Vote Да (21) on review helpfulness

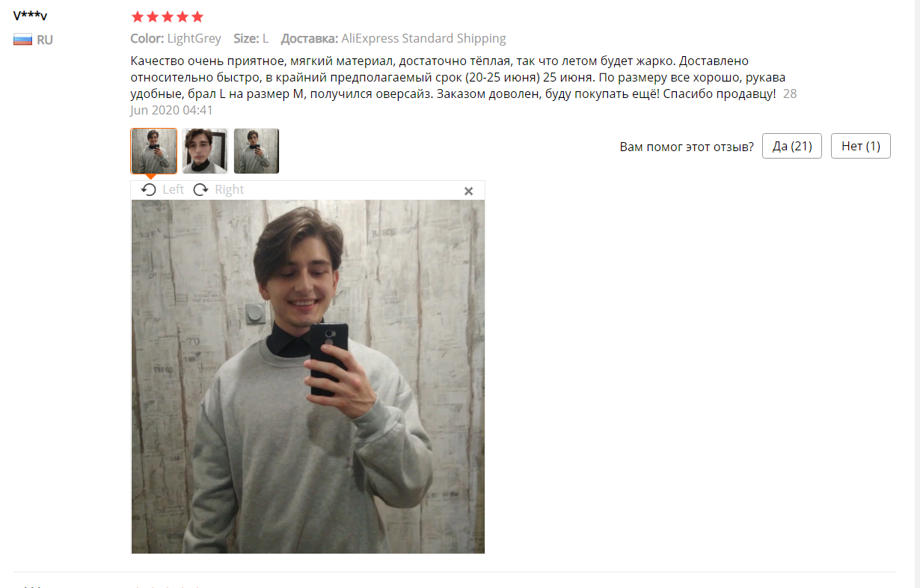pyautogui.click(x=792, y=146)
